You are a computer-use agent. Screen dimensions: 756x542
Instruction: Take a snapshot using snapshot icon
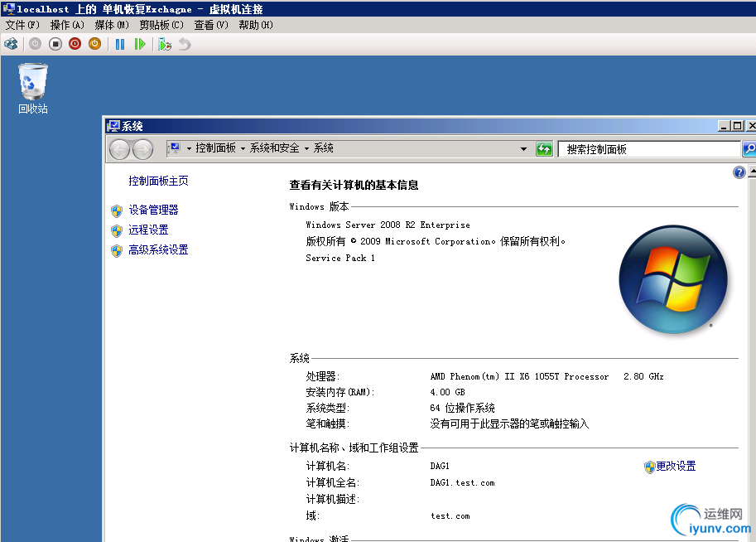(x=163, y=44)
